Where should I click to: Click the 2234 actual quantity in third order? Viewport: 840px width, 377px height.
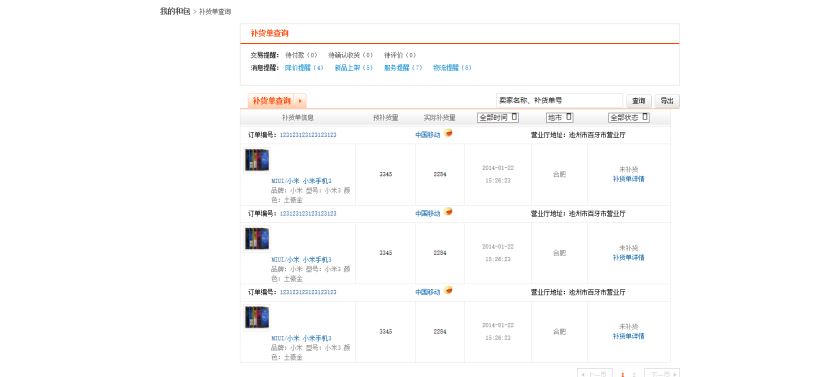coord(440,331)
